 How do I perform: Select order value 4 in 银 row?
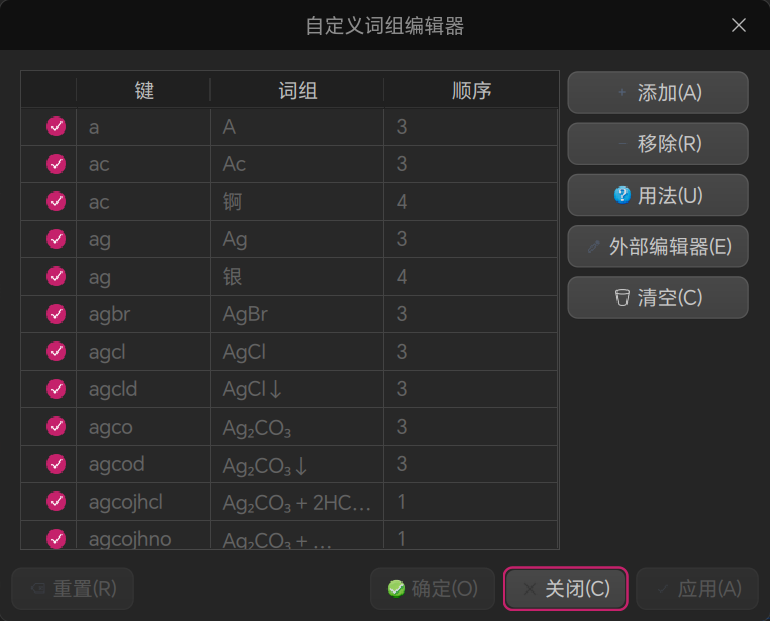(470, 276)
